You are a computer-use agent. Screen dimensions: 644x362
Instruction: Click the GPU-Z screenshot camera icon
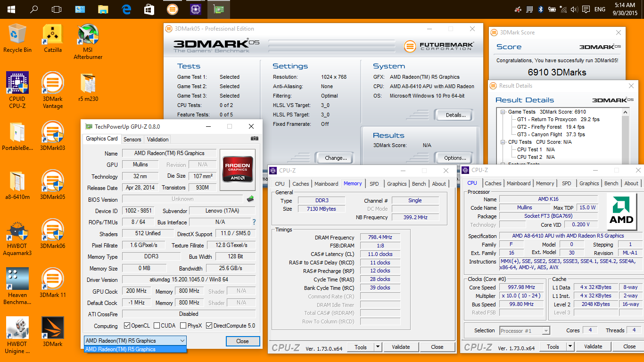pyautogui.click(x=255, y=139)
